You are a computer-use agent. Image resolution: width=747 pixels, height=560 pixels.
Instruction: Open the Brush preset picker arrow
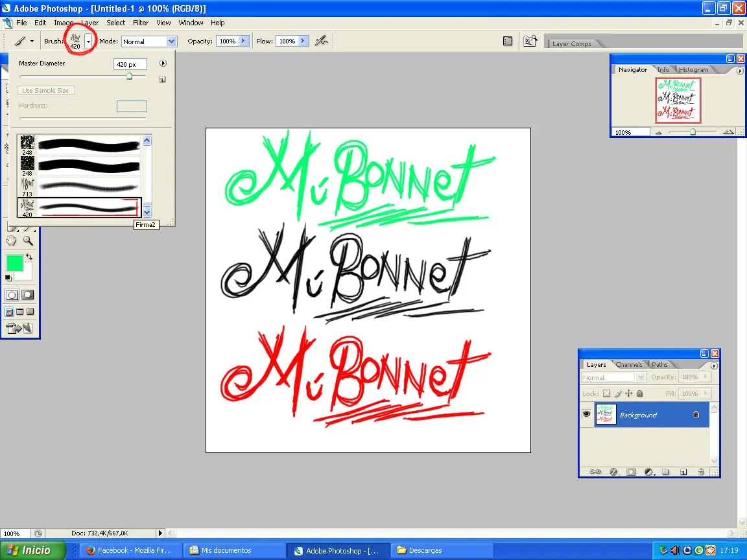click(x=88, y=41)
